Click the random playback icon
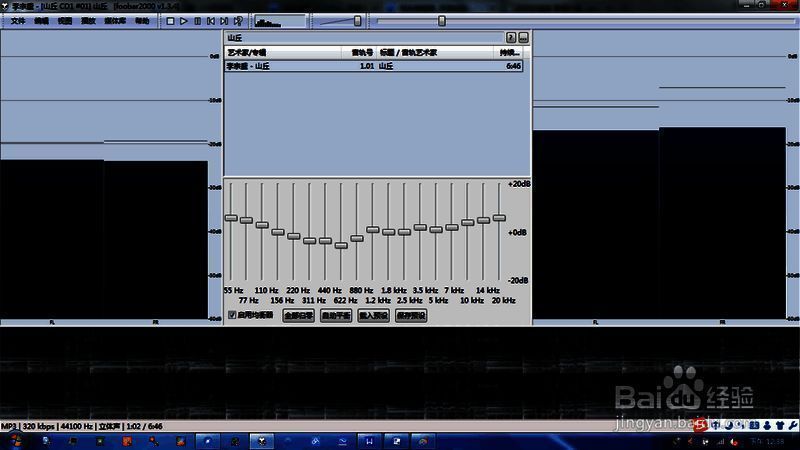Screen dimensions: 800x450 point(238,20)
